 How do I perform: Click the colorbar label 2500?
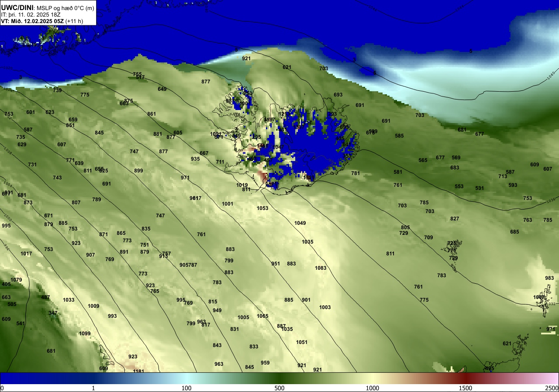coord(552,388)
